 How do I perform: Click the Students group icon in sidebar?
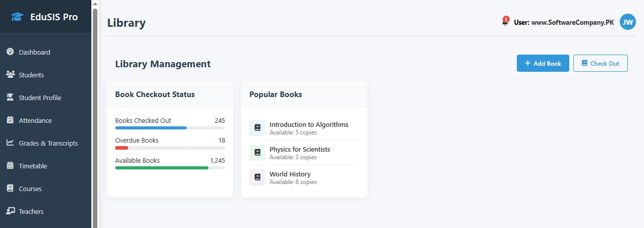tap(10, 75)
